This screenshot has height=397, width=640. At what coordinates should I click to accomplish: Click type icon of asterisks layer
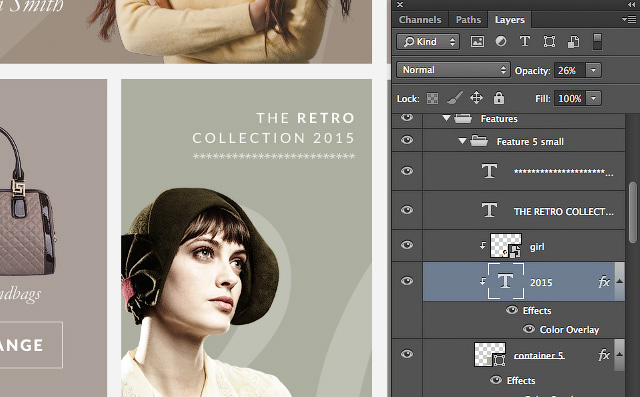point(489,171)
